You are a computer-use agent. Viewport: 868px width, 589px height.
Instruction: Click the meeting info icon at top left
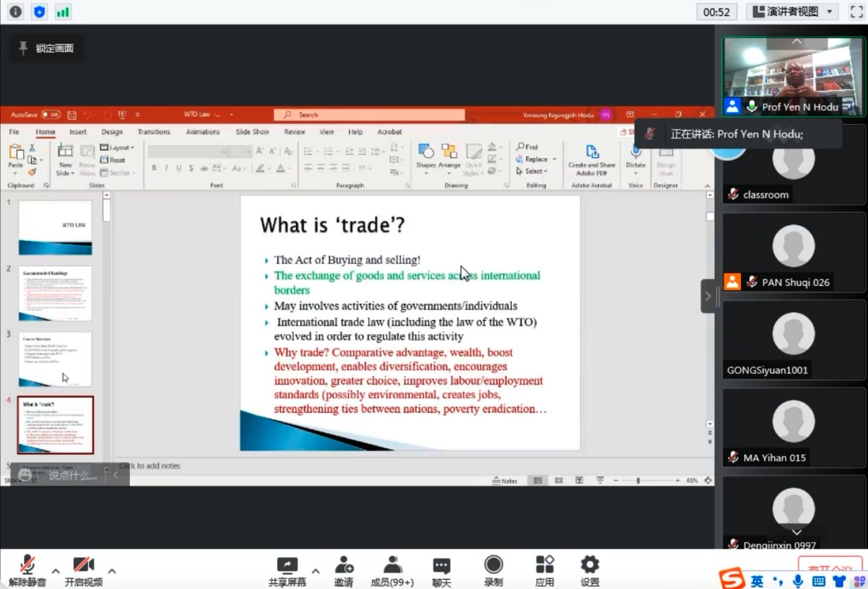(x=15, y=12)
